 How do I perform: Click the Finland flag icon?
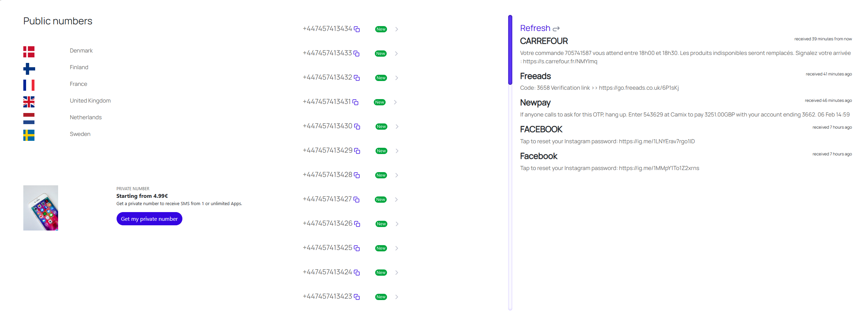[x=29, y=68]
